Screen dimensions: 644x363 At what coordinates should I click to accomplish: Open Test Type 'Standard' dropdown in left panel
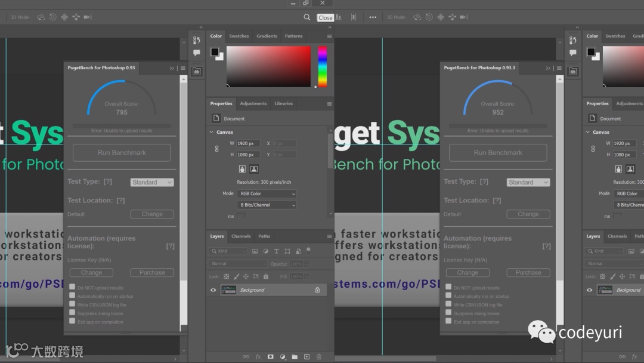tap(152, 182)
